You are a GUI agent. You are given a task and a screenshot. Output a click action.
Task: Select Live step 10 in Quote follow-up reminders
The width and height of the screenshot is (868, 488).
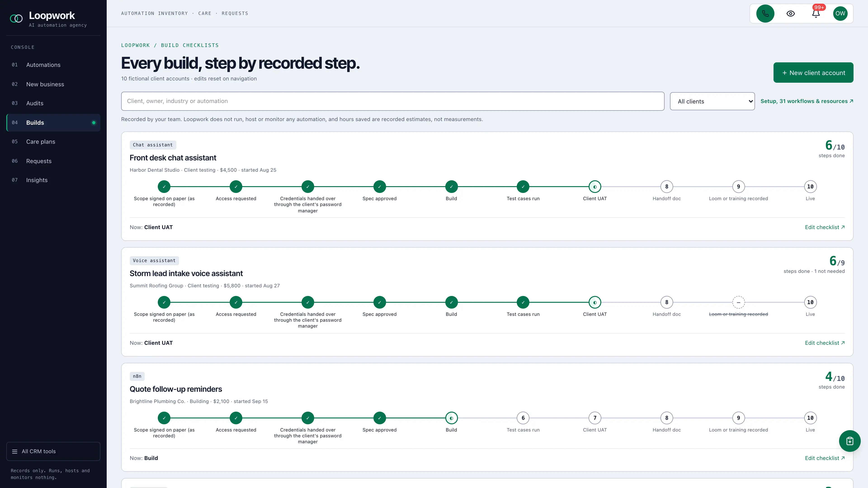point(810,418)
